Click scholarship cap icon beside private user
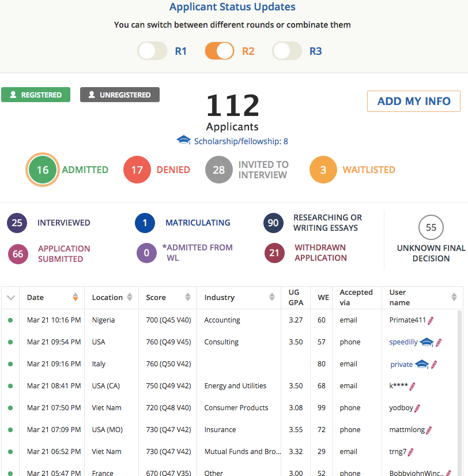The width and height of the screenshot is (468, 476). 422,364
